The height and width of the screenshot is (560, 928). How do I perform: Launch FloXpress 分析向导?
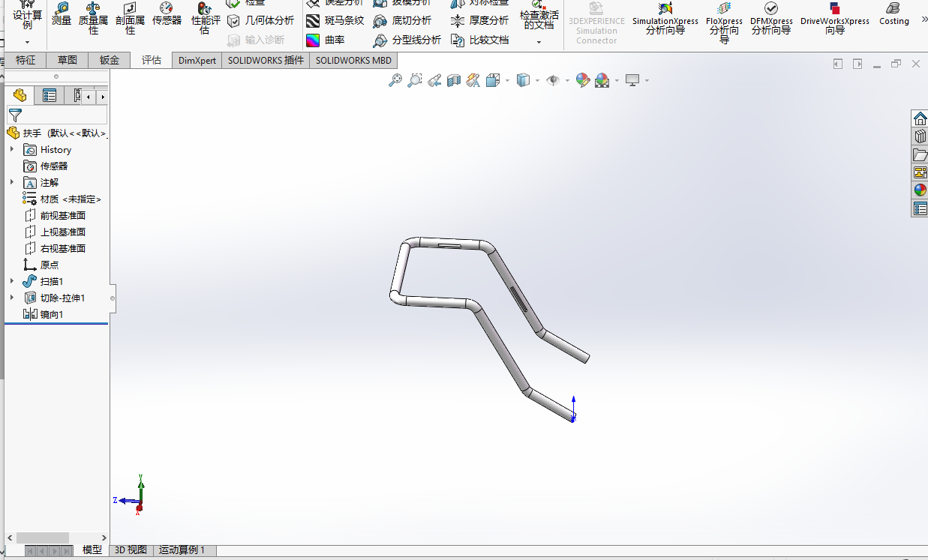pyautogui.click(x=724, y=22)
